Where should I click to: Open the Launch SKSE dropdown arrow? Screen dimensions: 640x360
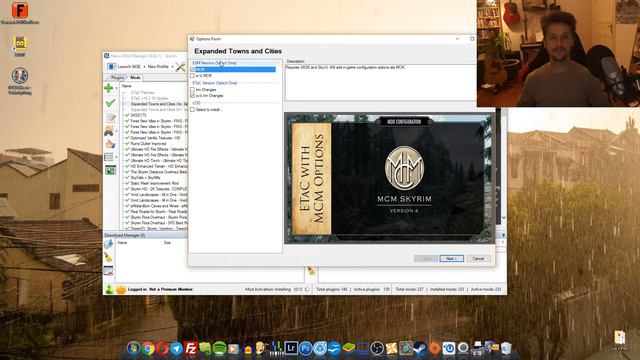tap(144, 67)
